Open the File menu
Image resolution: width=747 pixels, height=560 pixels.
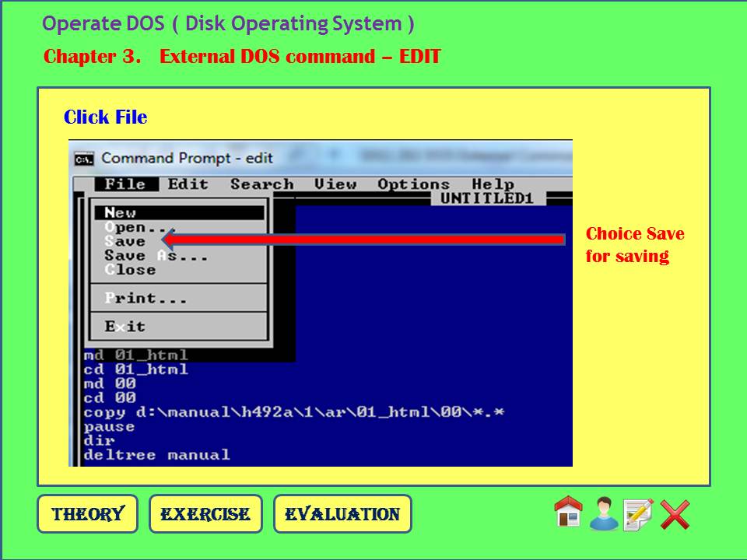(x=124, y=184)
